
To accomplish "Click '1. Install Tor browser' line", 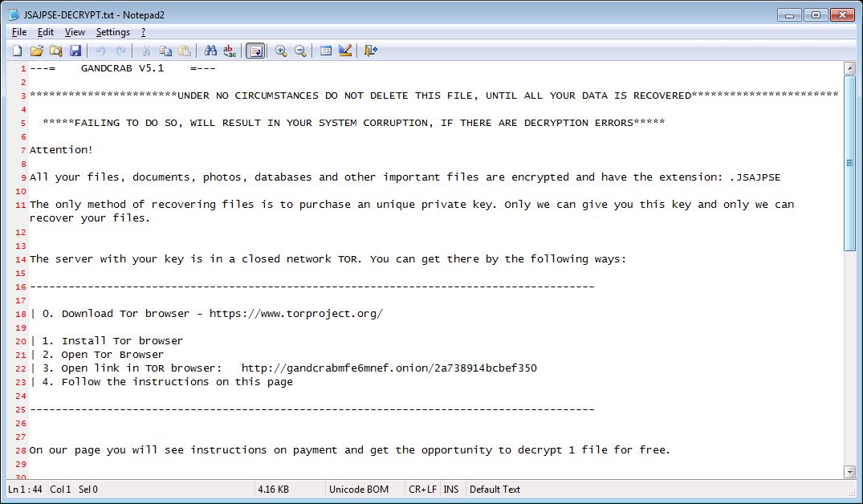I will [x=112, y=340].
